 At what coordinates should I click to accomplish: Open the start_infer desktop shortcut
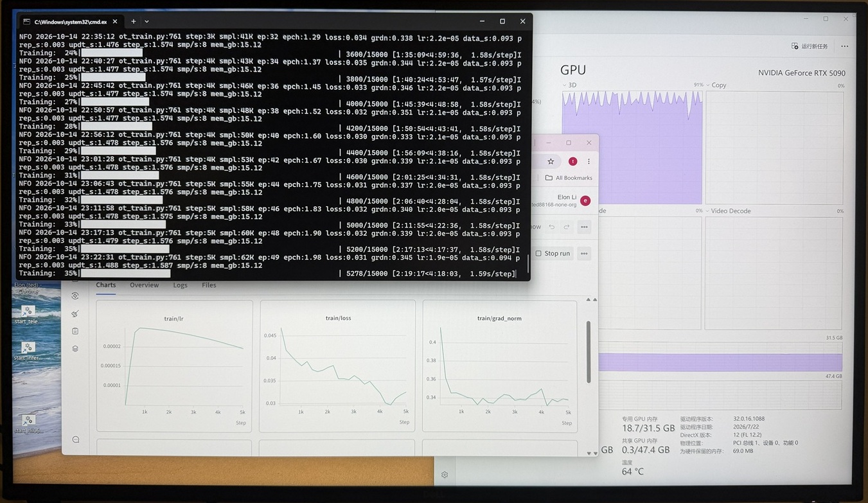tap(28, 351)
